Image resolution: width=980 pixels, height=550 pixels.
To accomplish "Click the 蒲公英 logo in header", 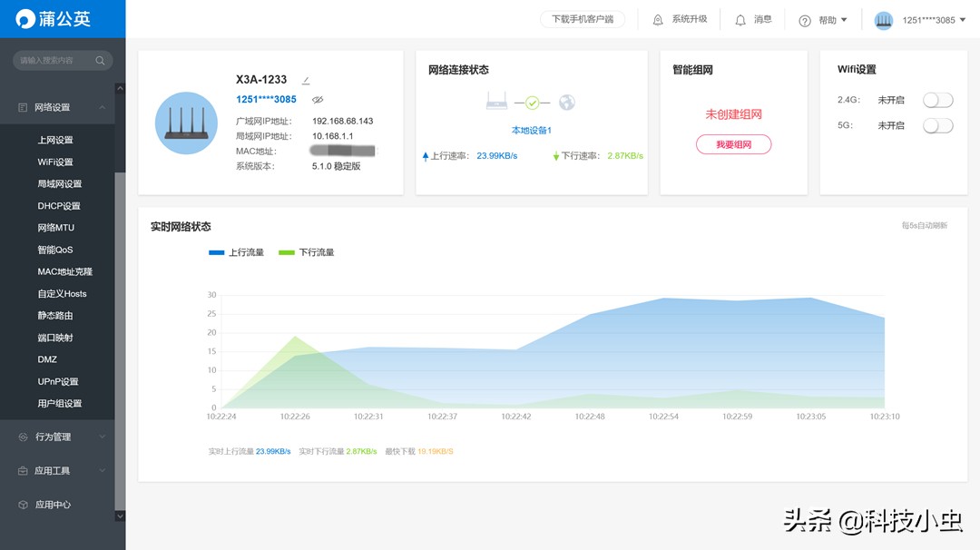I will click(53, 19).
